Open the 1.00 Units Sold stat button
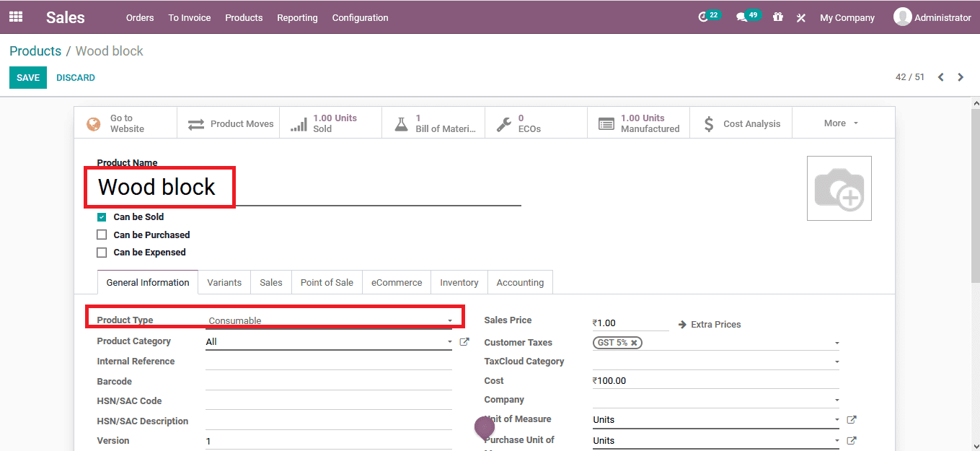 pyautogui.click(x=330, y=123)
